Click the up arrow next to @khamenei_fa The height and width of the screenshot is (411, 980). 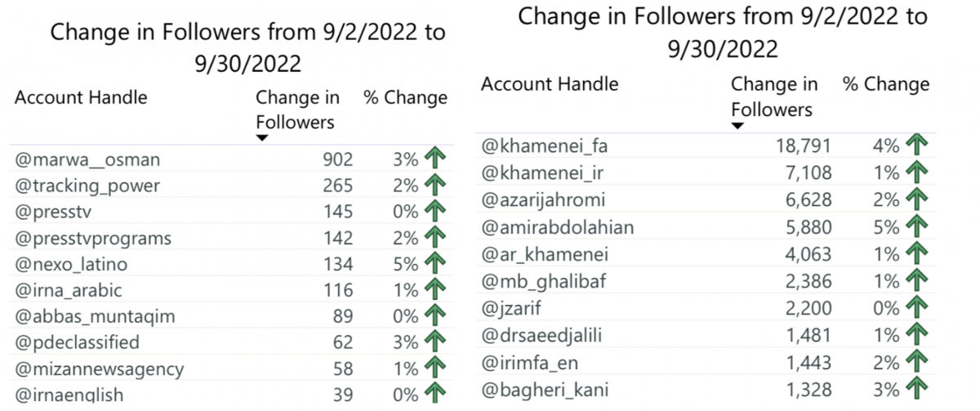pos(918,146)
